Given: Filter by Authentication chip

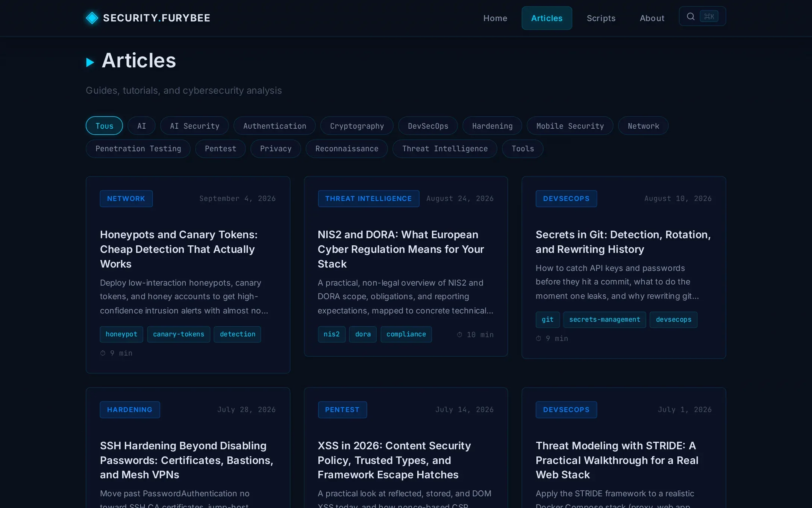Looking at the screenshot, I should [x=274, y=126].
